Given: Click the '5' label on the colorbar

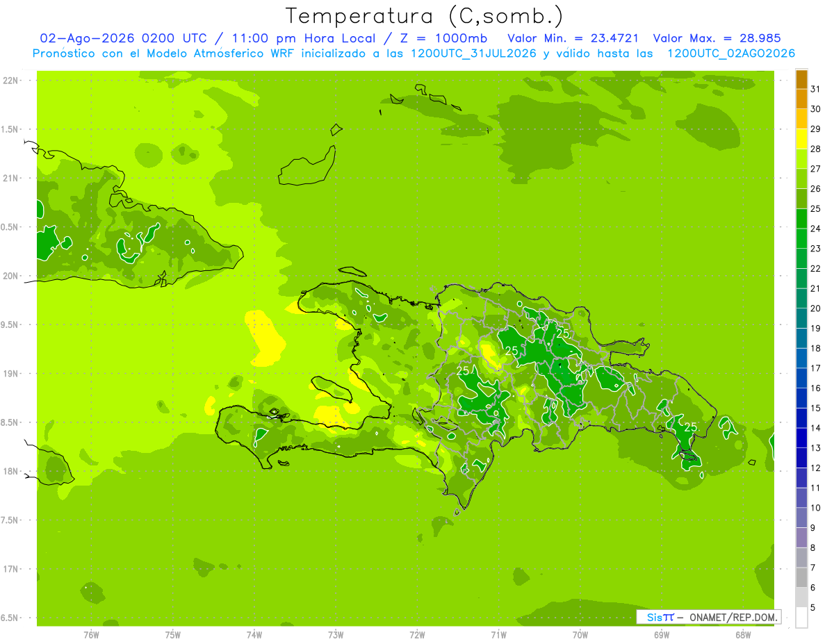Looking at the screenshot, I should pyautogui.click(x=812, y=607).
